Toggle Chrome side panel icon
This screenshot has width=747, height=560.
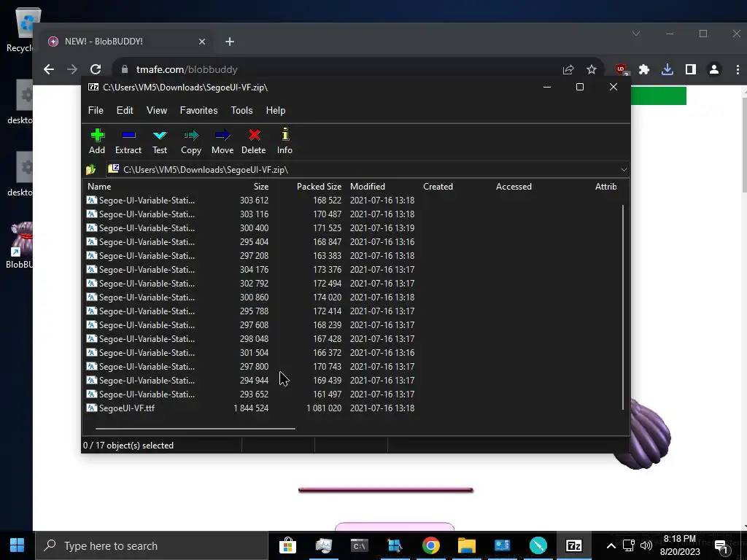click(691, 69)
